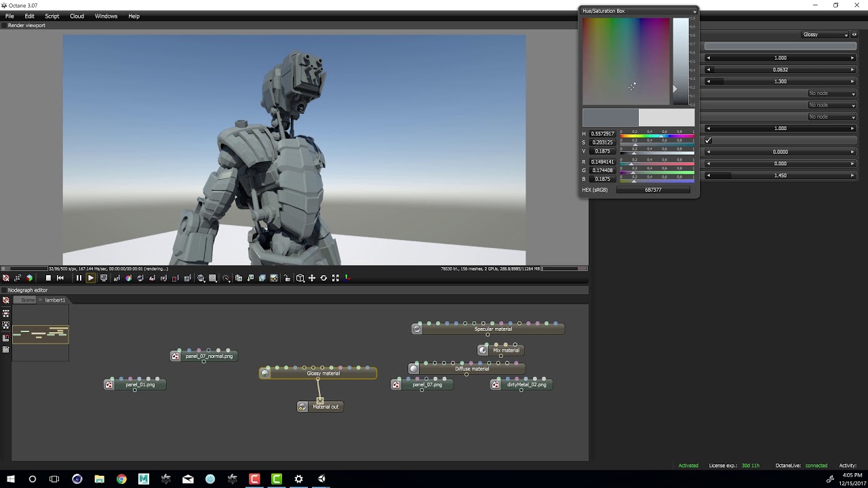Viewport: 868px width, 488px height.
Task: Click the grid icon in nodegraph sidebar
Action: pos(6,350)
